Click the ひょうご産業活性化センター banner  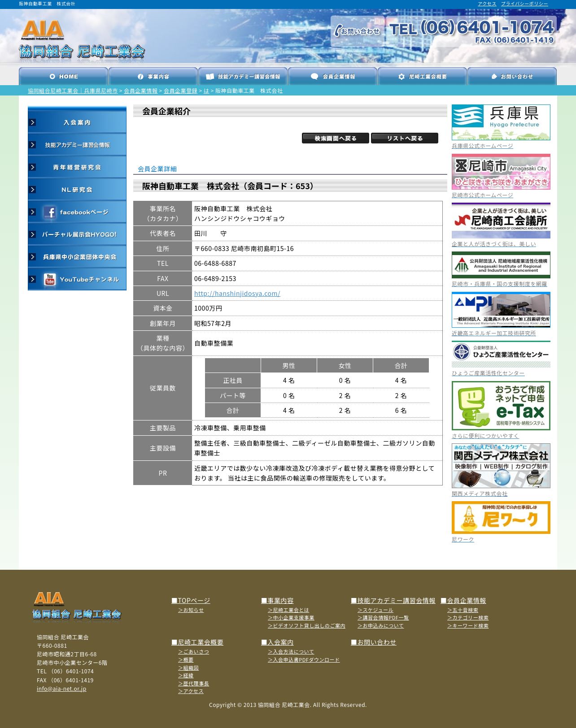(501, 354)
